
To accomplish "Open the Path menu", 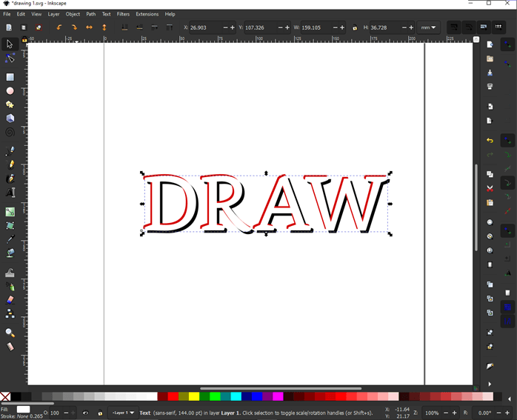I will coord(90,14).
